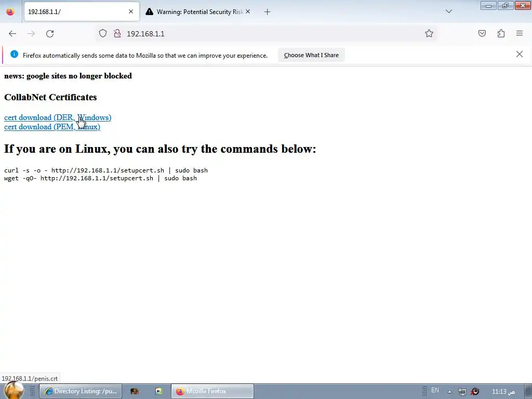This screenshot has height=399, width=532.
Task: Click the info icon in notification bar
Action: click(14, 54)
